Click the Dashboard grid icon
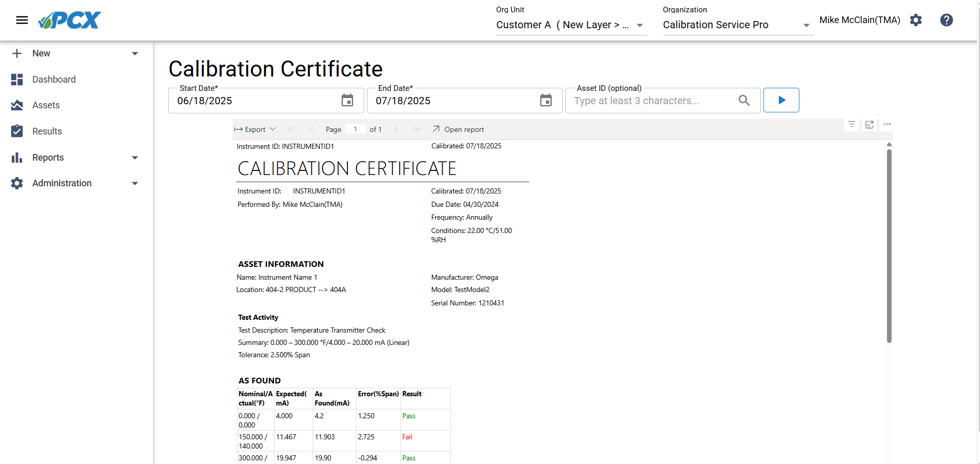This screenshot has height=464, width=980. (x=17, y=80)
